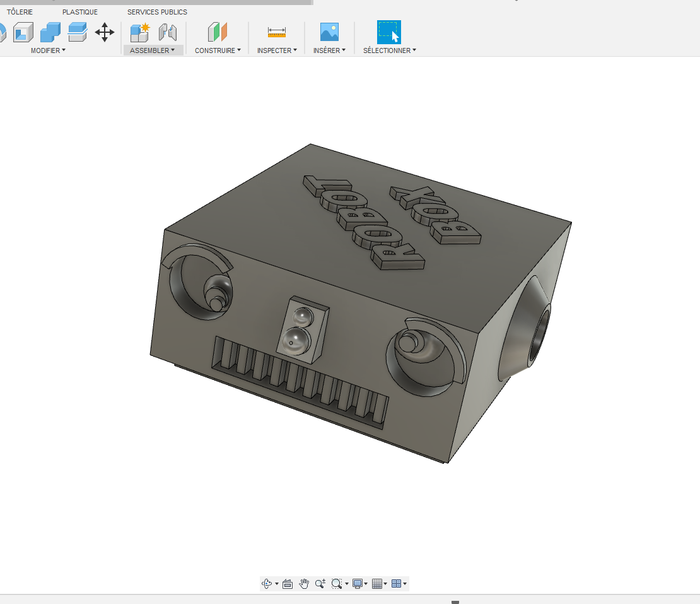The width and height of the screenshot is (700, 604).
Task: Activate the Zoom plus/minus tool
Action: pyautogui.click(x=320, y=583)
